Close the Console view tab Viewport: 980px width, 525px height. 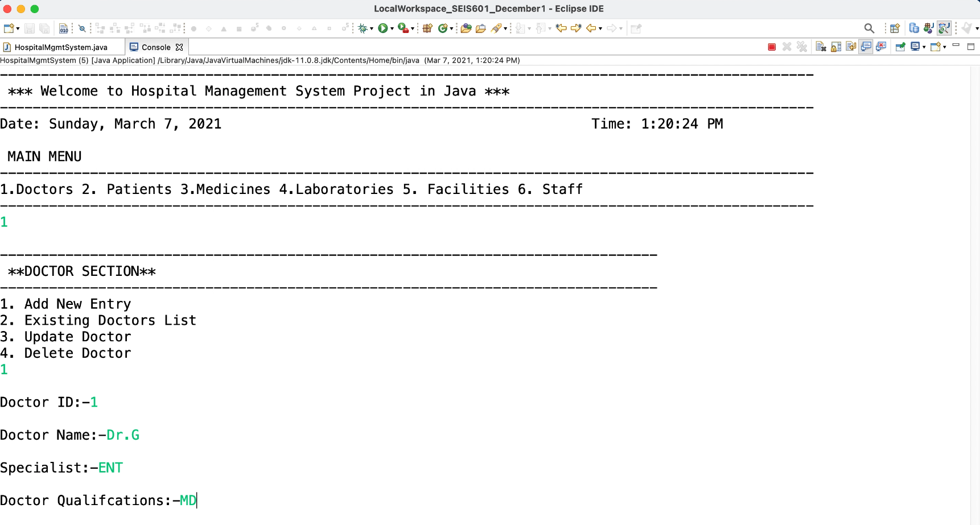coord(179,47)
